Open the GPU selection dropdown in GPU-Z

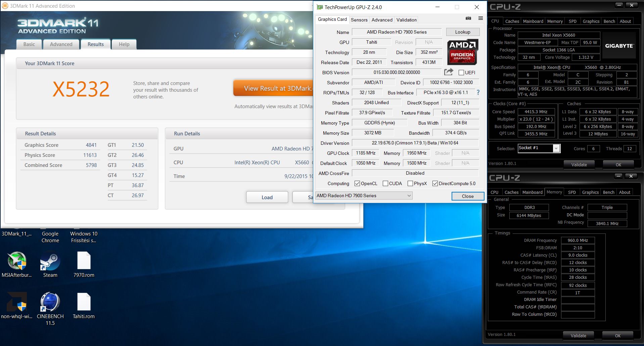(364, 196)
